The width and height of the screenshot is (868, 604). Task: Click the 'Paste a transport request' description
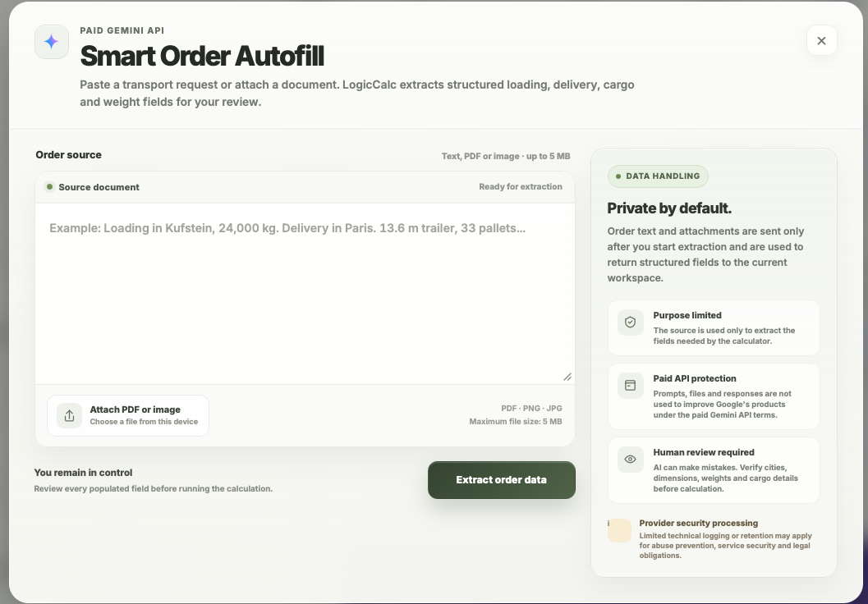click(x=357, y=94)
